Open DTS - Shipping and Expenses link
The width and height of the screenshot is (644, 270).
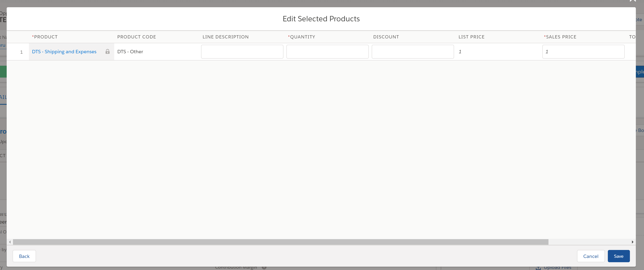[x=64, y=52]
